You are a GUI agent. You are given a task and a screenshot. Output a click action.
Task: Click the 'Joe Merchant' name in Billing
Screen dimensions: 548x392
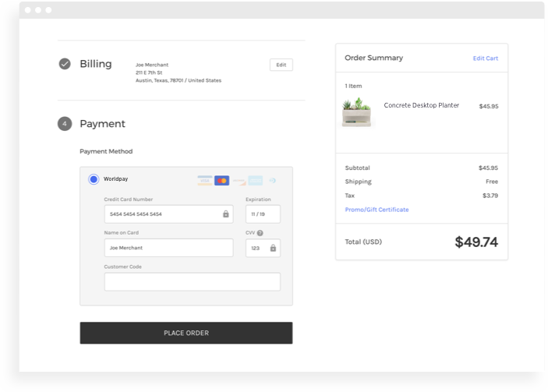[x=152, y=65]
